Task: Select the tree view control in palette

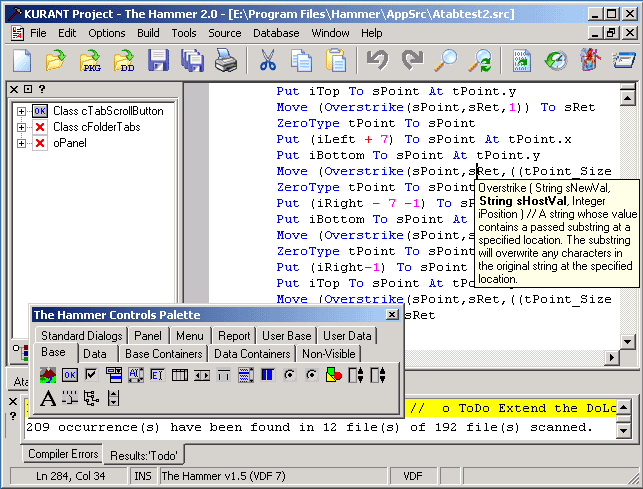Action: point(91,398)
